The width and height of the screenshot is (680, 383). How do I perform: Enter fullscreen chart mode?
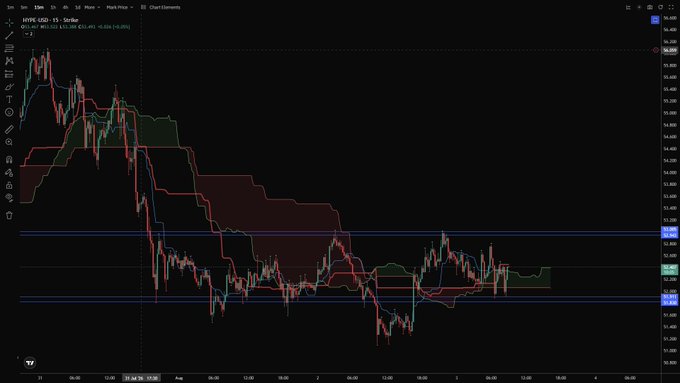coord(671,7)
